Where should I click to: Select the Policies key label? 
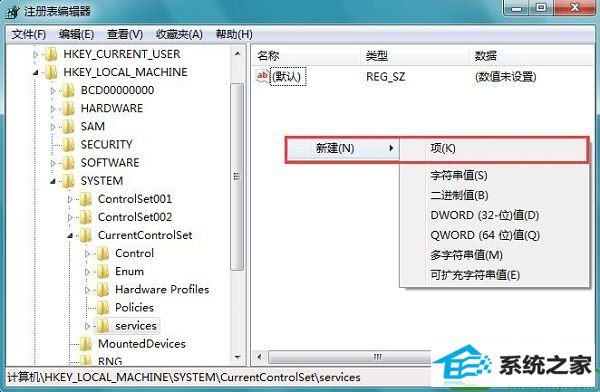click(134, 307)
